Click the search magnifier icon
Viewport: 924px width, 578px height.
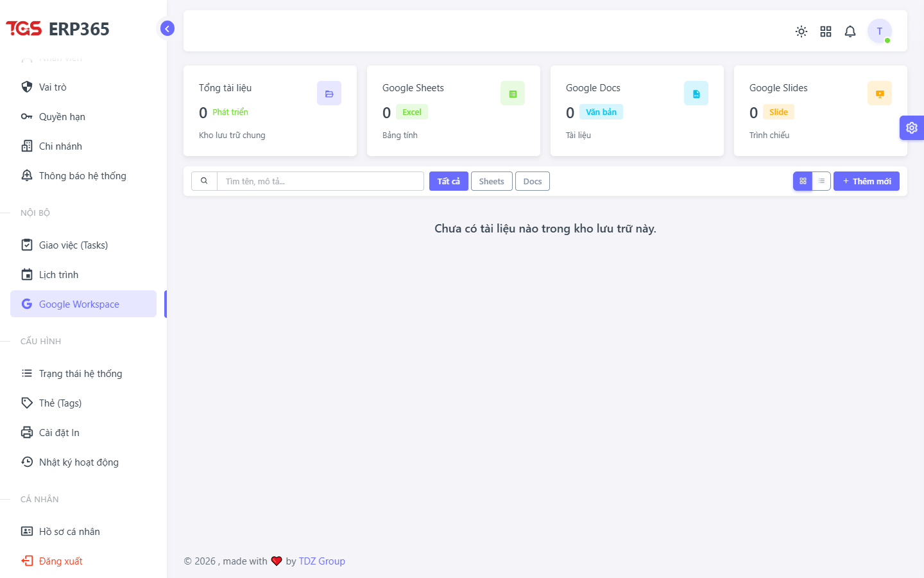204,181
